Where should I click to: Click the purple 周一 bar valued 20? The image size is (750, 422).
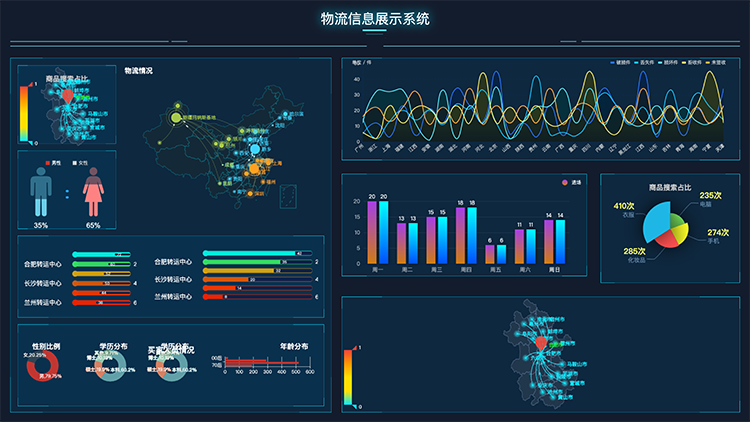coord(372,233)
